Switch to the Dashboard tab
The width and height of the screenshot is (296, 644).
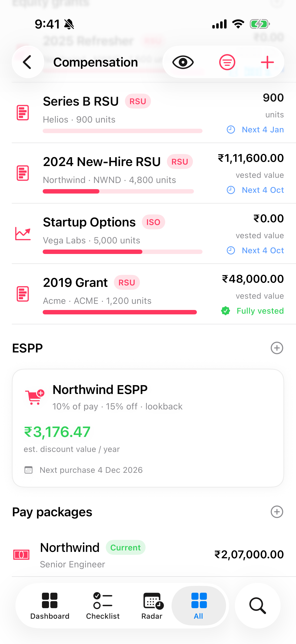point(50,605)
